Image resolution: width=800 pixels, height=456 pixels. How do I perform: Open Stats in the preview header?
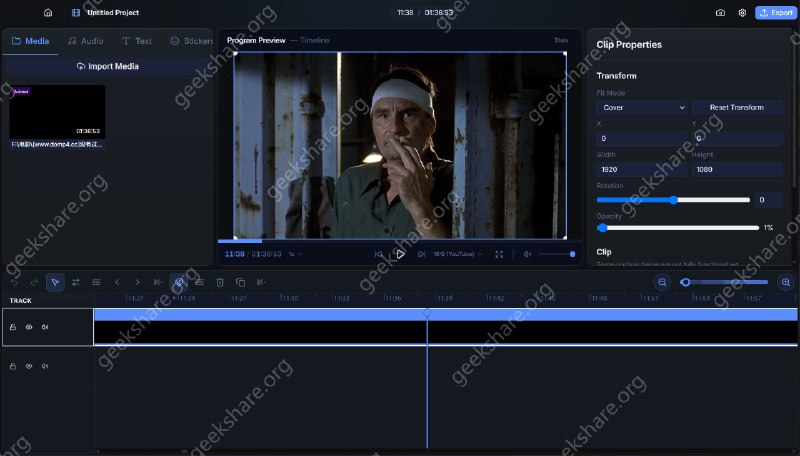pyautogui.click(x=561, y=40)
